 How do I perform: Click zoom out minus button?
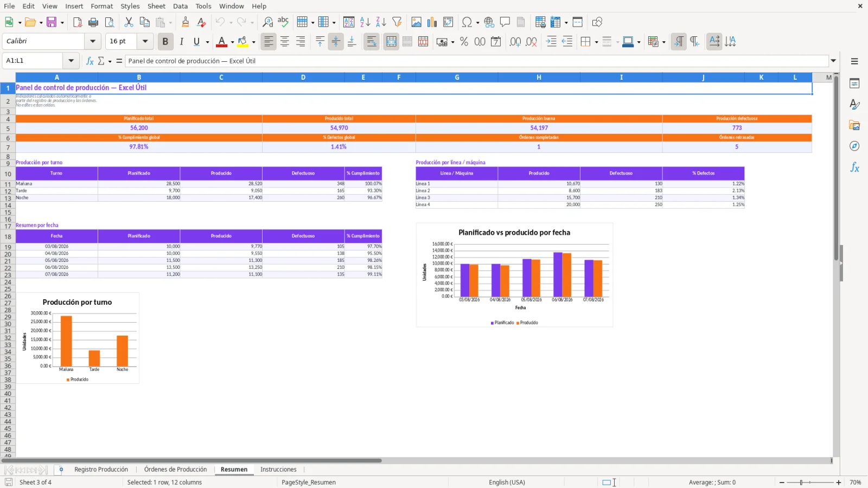[782, 483]
